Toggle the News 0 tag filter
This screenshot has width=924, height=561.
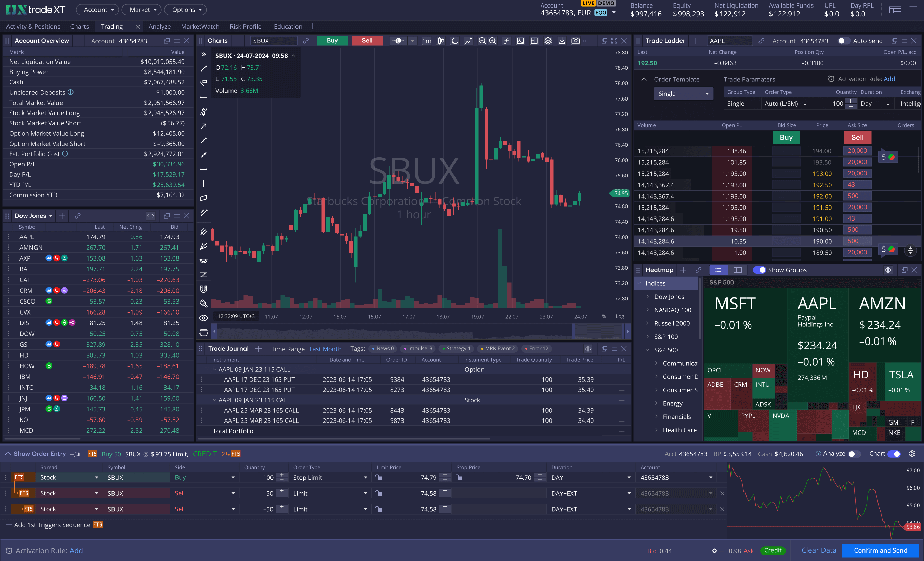383,349
